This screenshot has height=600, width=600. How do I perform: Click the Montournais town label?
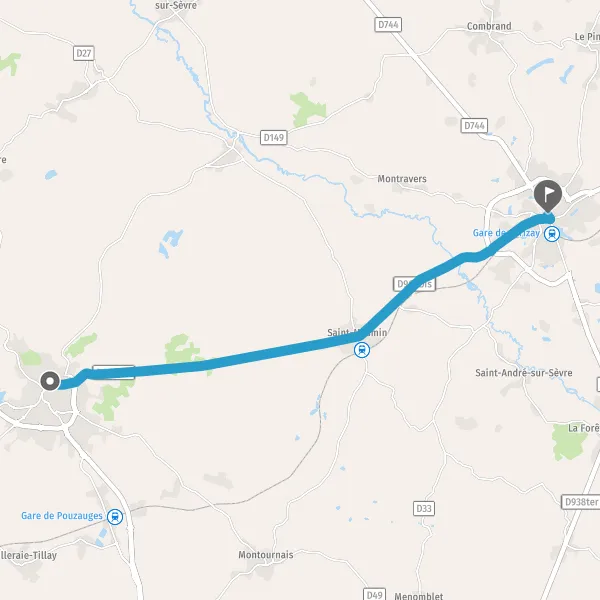[x=266, y=555]
